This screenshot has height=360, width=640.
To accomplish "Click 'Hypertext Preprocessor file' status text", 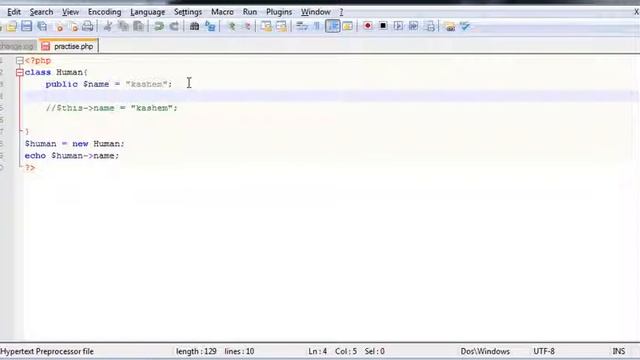I will (47, 351).
